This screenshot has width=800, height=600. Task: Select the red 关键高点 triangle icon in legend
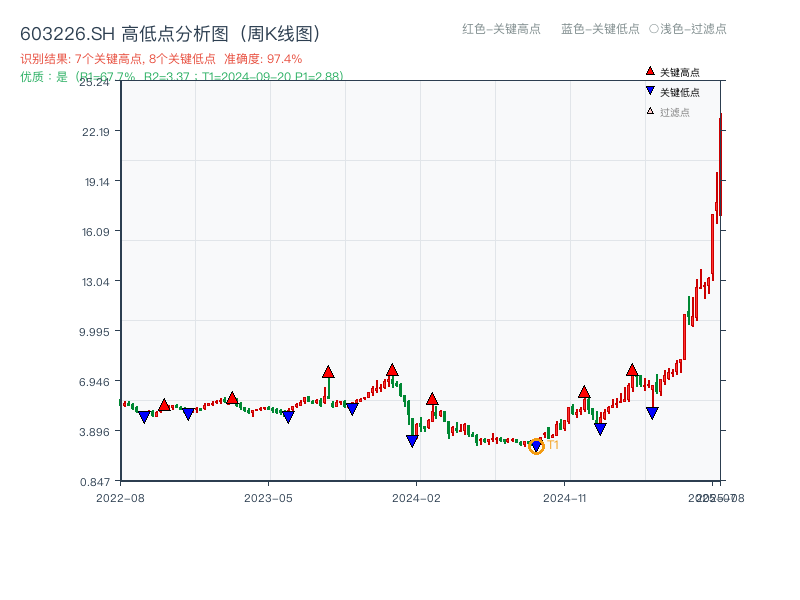651,71
